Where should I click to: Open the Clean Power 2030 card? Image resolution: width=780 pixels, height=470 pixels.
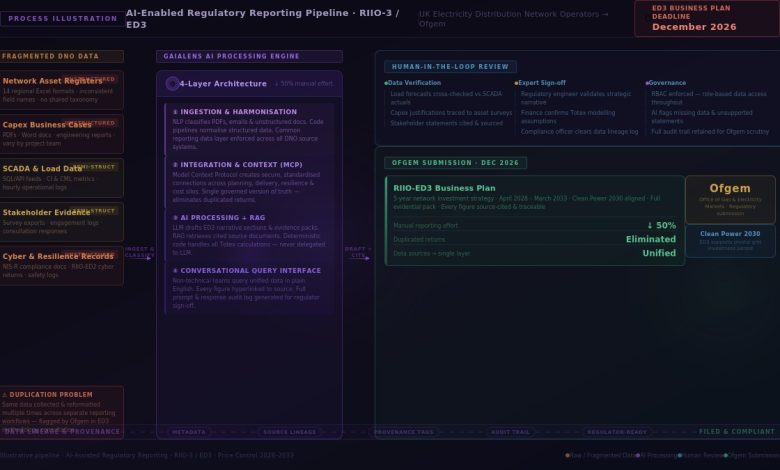pos(729,241)
